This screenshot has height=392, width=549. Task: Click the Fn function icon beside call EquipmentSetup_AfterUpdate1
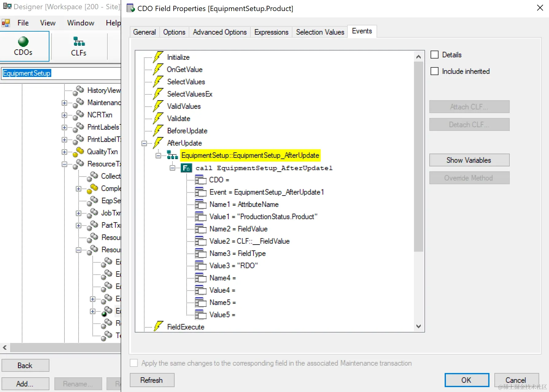point(186,168)
